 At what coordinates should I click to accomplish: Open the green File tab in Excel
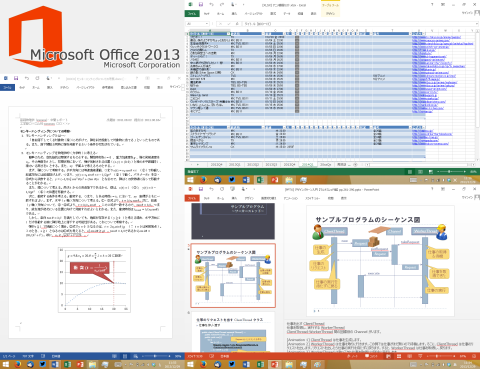coord(192,14)
